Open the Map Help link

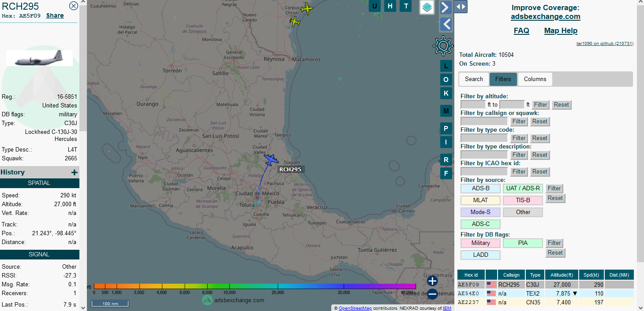[561, 31]
